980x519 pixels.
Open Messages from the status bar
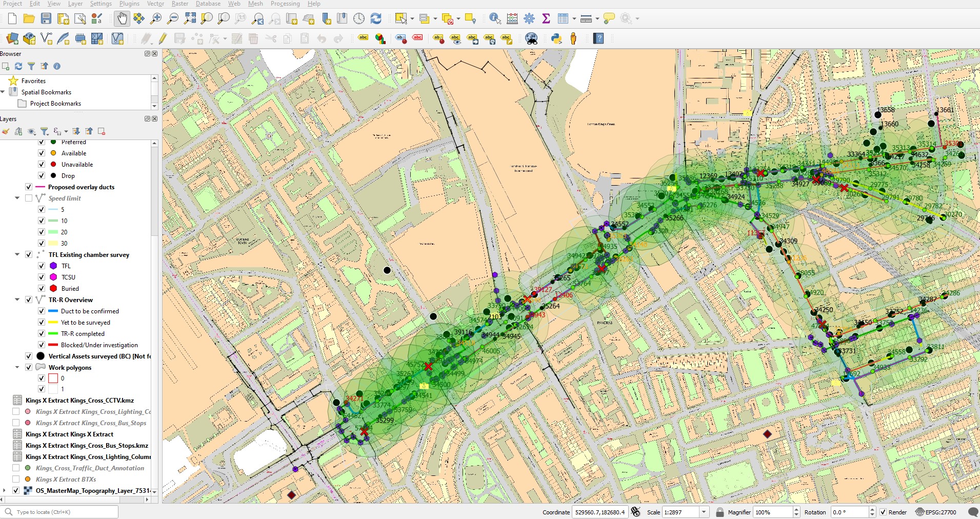(972, 512)
